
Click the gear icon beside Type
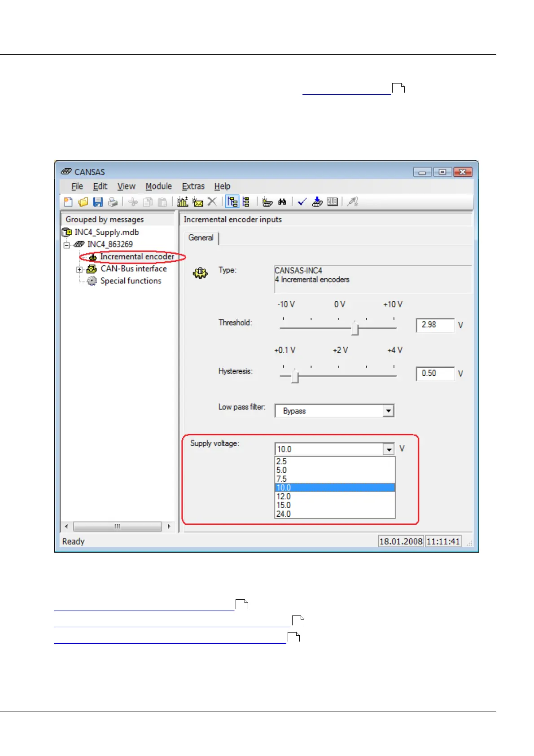point(200,273)
